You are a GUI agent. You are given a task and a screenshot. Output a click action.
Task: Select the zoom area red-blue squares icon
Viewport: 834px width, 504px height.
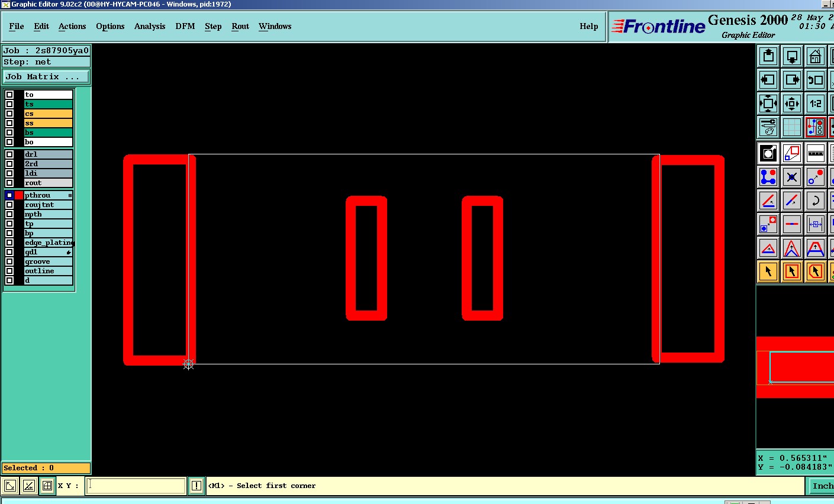tap(792, 153)
